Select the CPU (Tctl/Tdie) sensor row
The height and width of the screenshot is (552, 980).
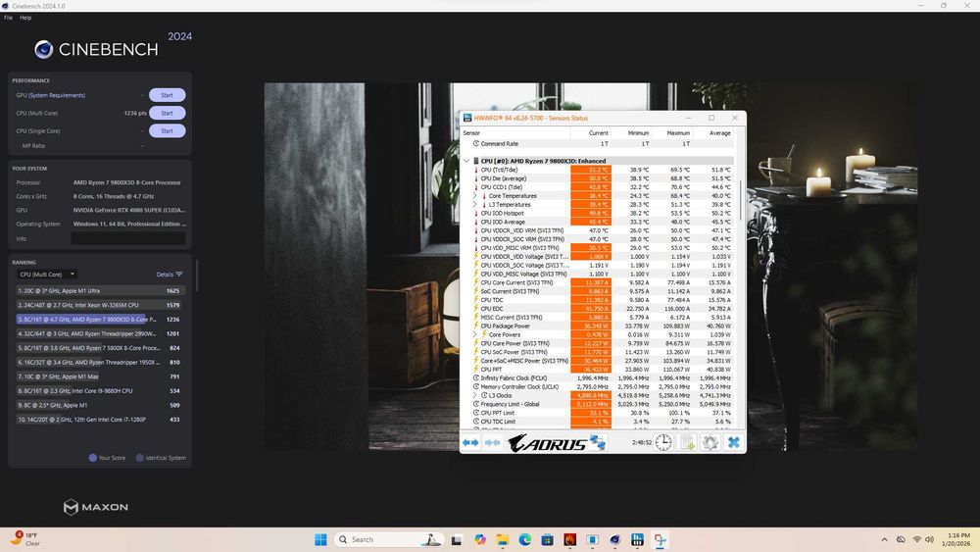[598, 170]
